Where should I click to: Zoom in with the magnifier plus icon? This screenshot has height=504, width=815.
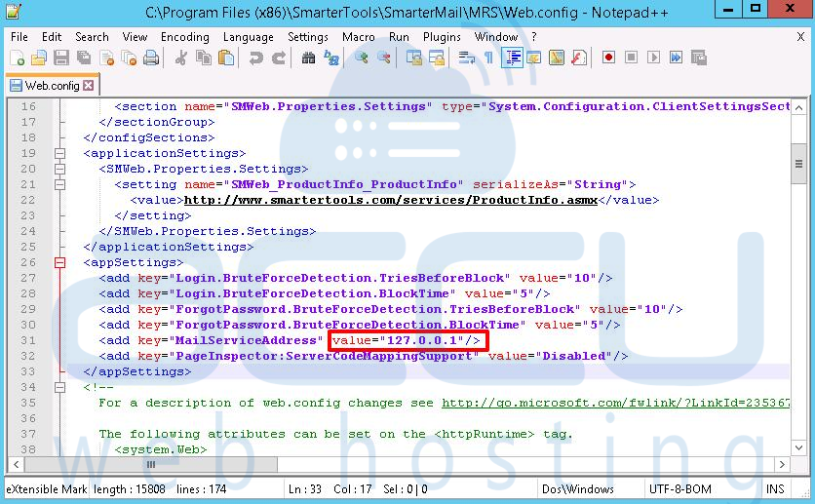[362, 58]
